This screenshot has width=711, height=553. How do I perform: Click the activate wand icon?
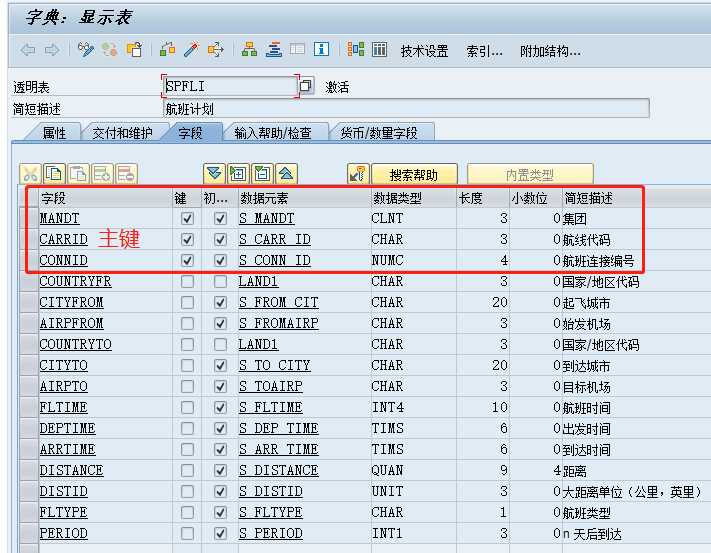click(192, 49)
